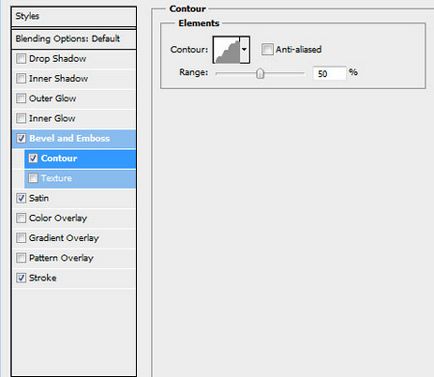Select the Pattern Overlay style label
The height and width of the screenshot is (377, 434).
61,258
